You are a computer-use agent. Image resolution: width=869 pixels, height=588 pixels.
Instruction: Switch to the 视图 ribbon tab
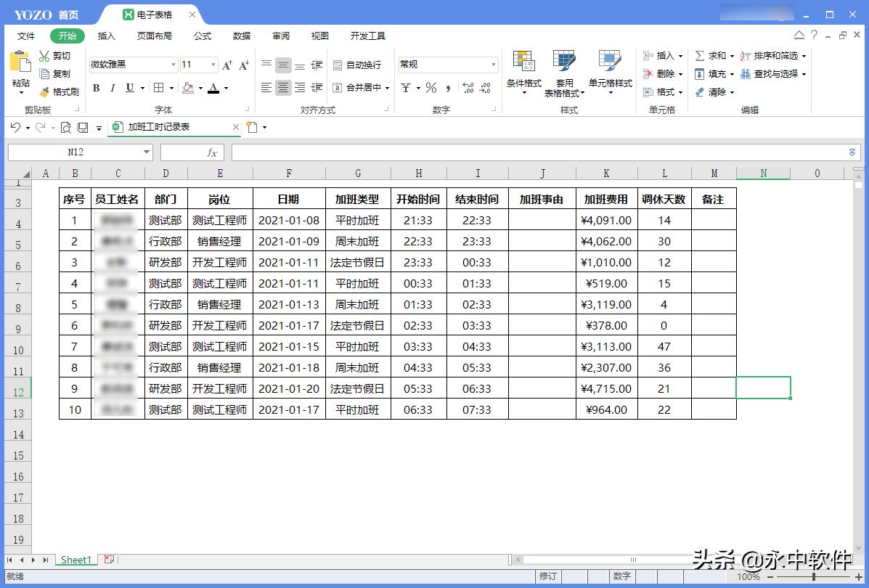coord(319,35)
